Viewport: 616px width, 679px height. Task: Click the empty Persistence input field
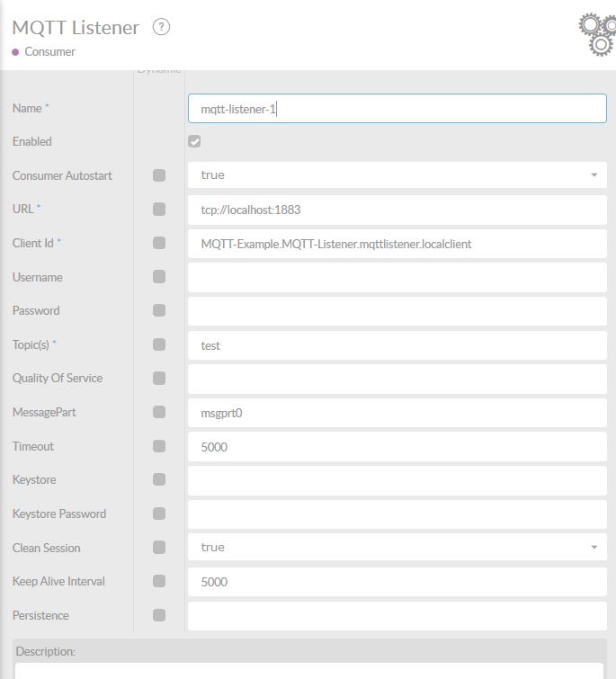coord(397,615)
